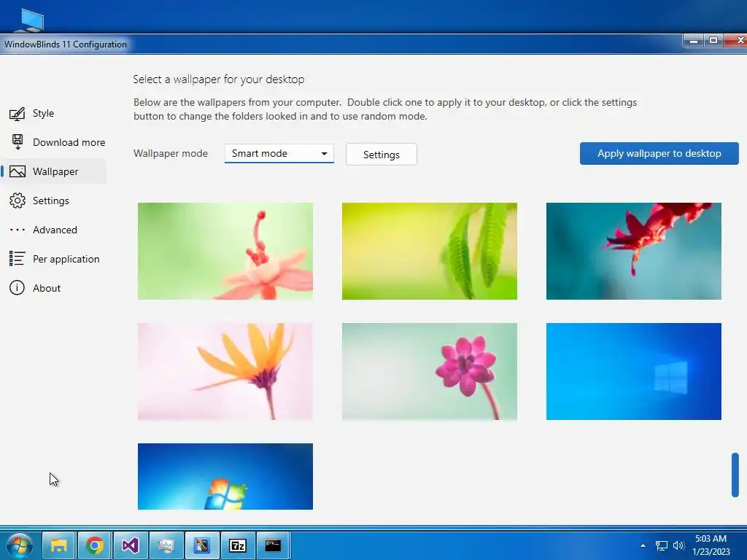Click the Per application list icon
The height and width of the screenshot is (560, 747).
tap(18, 259)
